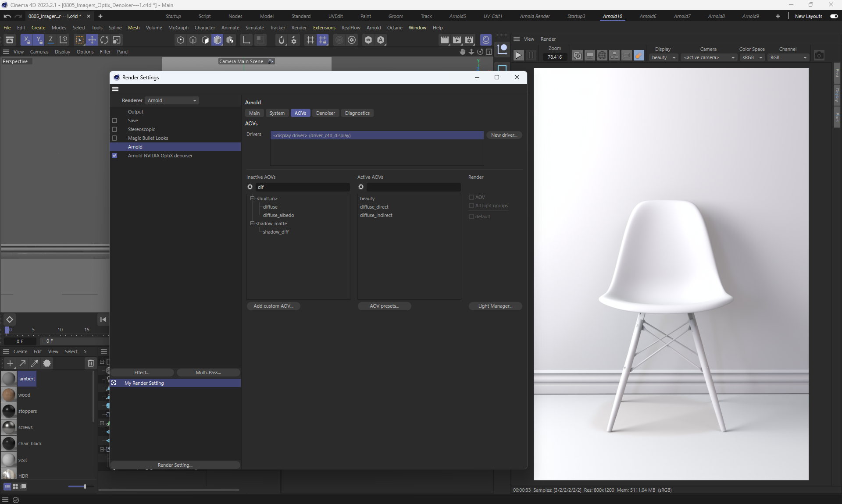Select the Move tool in toolbar
842x504 pixels.
click(x=92, y=40)
